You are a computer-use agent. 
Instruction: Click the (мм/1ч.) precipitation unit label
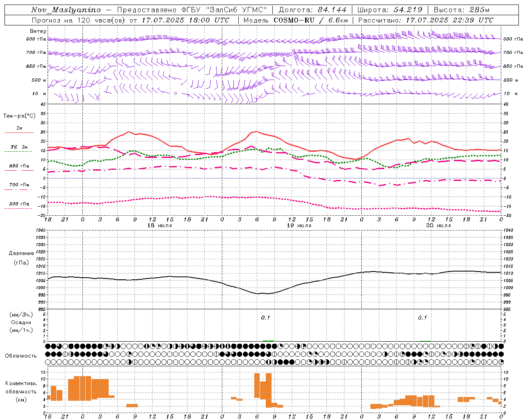click(21, 330)
